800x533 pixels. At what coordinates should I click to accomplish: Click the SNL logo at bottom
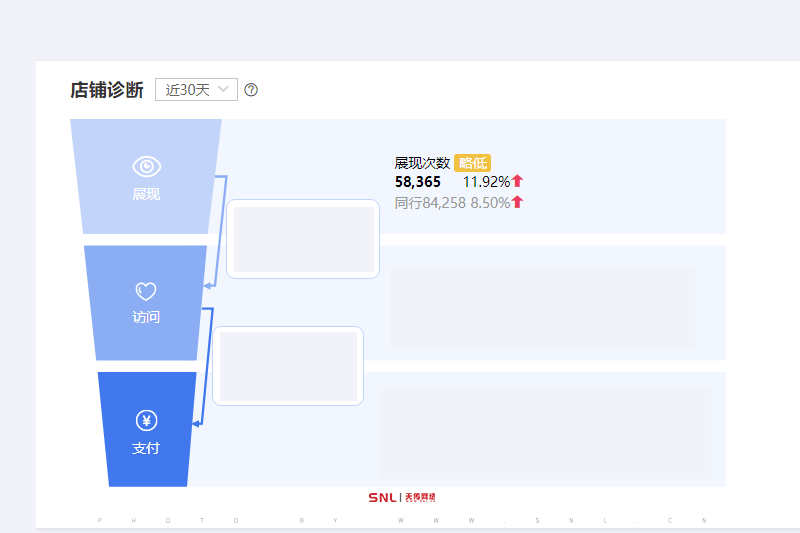pyautogui.click(x=402, y=497)
